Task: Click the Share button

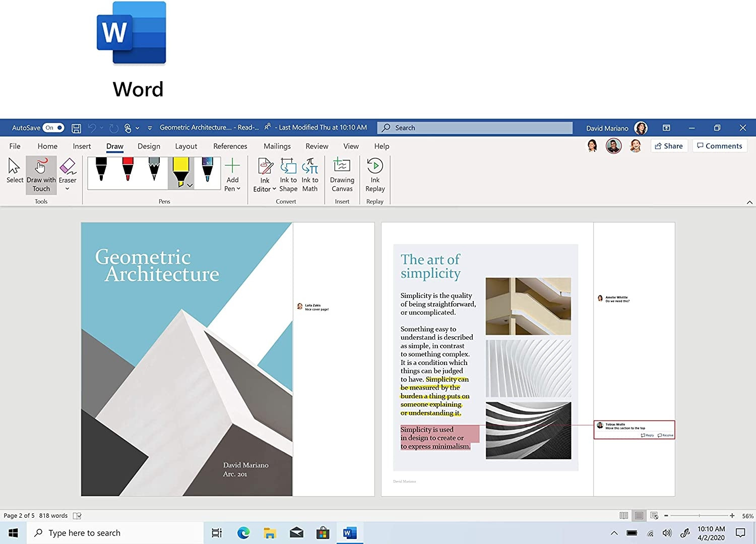Action: click(x=669, y=146)
